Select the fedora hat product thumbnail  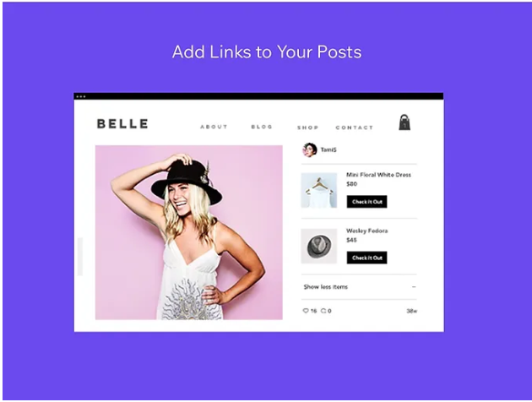319,246
